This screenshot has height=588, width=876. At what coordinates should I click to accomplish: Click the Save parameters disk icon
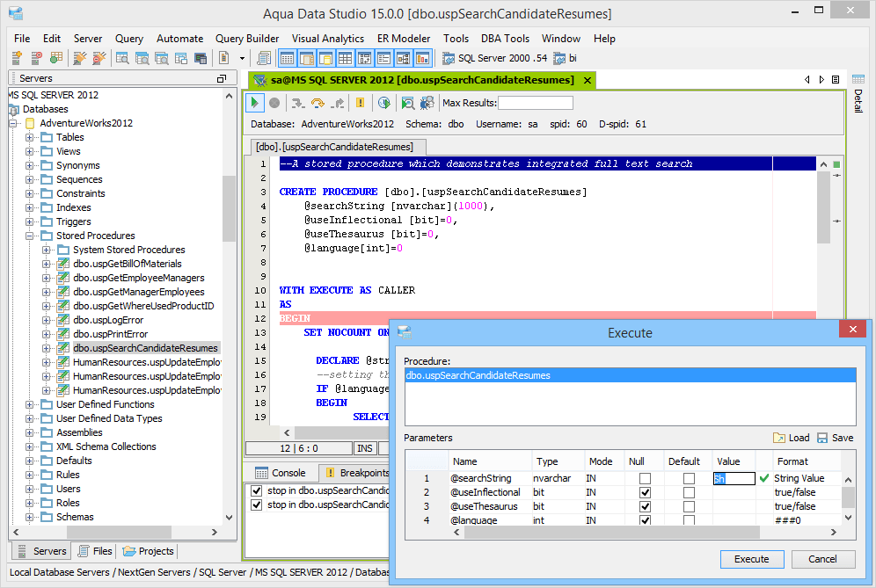coord(822,438)
